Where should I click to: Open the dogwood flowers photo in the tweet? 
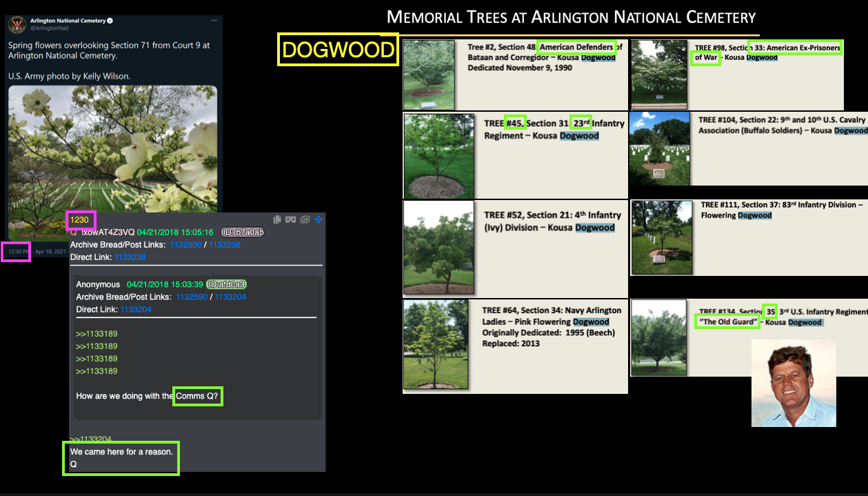point(112,163)
